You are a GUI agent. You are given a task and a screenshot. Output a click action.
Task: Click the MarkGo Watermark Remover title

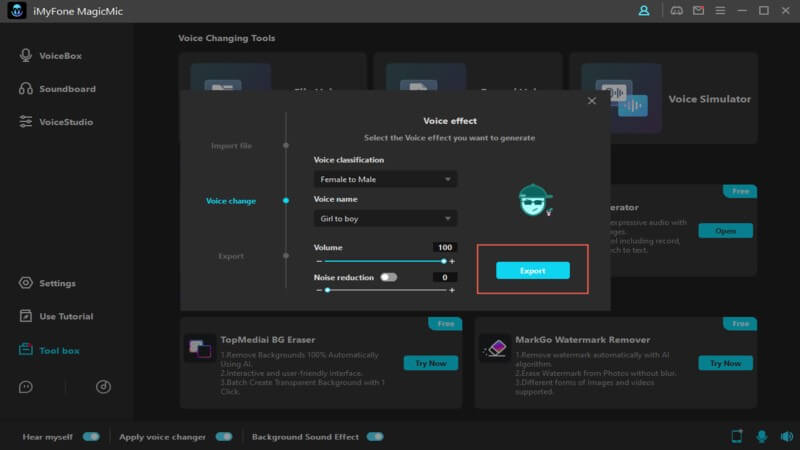click(x=583, y=340)
